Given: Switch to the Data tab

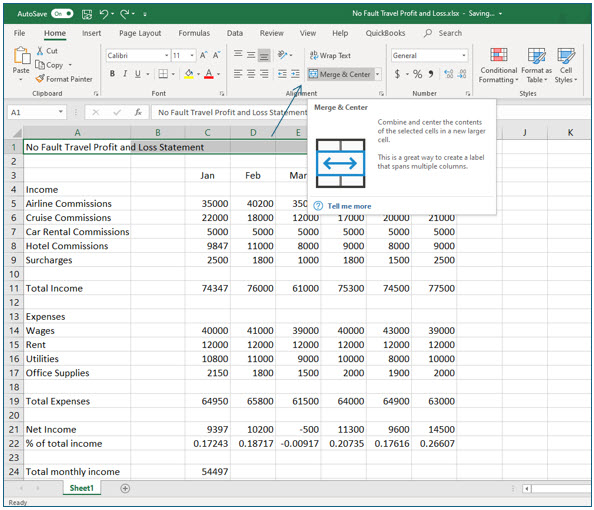Looking at the screenshot, I should [x=235, y=33].
